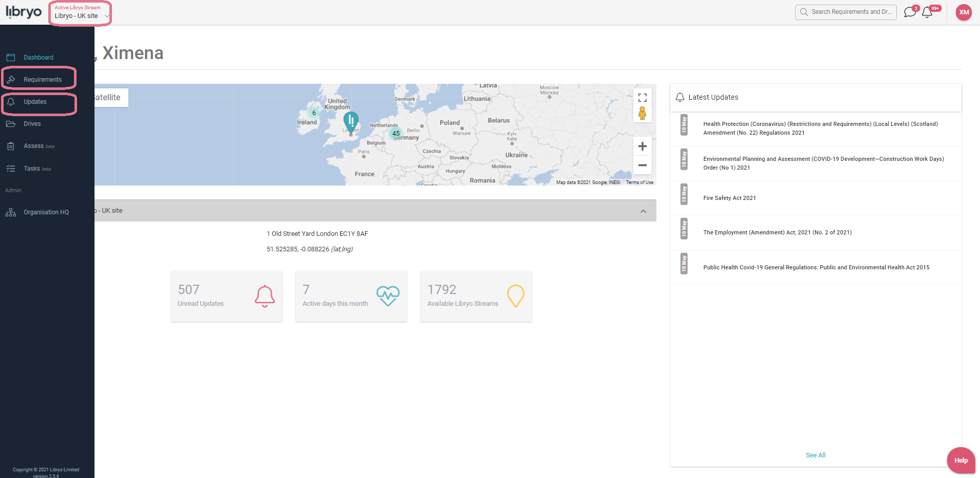The image size is (980, 478).
Task: Toggle fullscreen map view
Action: point(642,98)
